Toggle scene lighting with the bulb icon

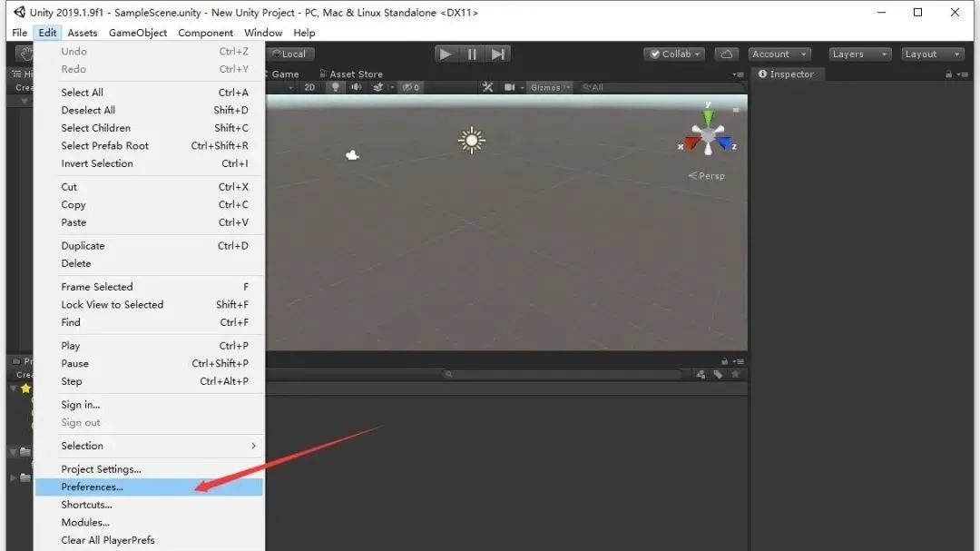click(334, 87)
